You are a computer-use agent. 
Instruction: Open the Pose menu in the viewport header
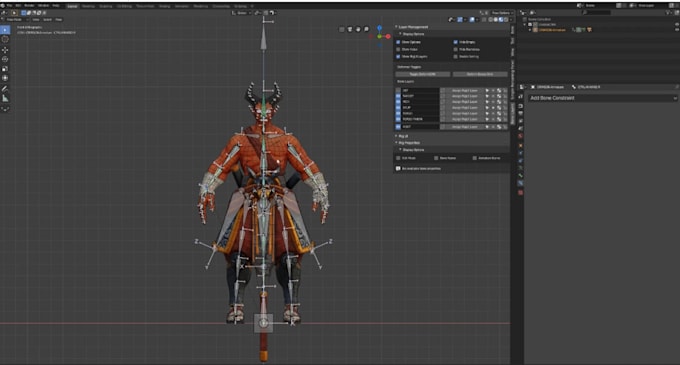[x=59, y=20]
